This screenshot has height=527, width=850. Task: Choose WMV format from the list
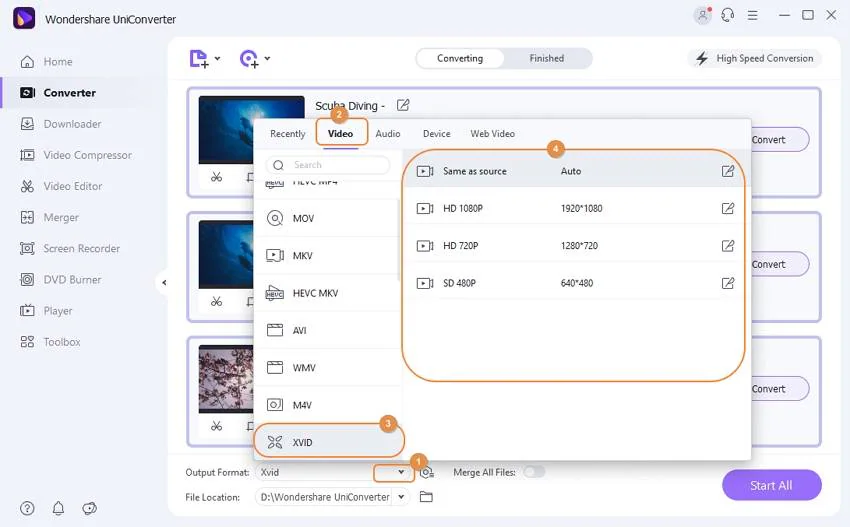(x=327, y=368)
